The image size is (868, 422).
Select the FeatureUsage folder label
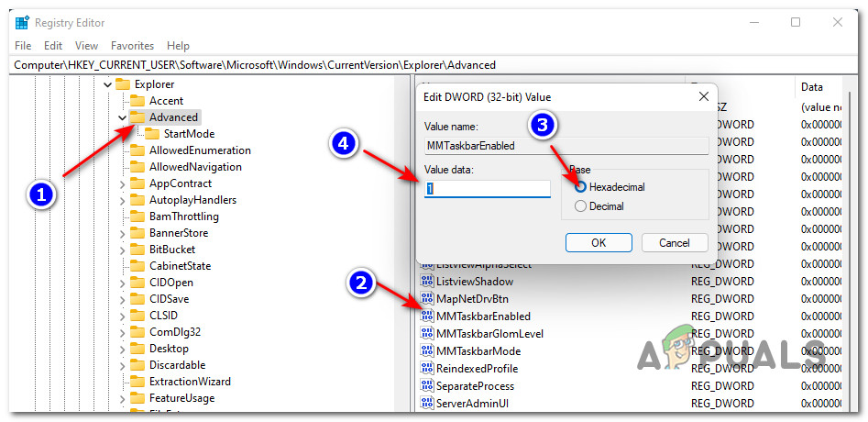coord(181,398)
